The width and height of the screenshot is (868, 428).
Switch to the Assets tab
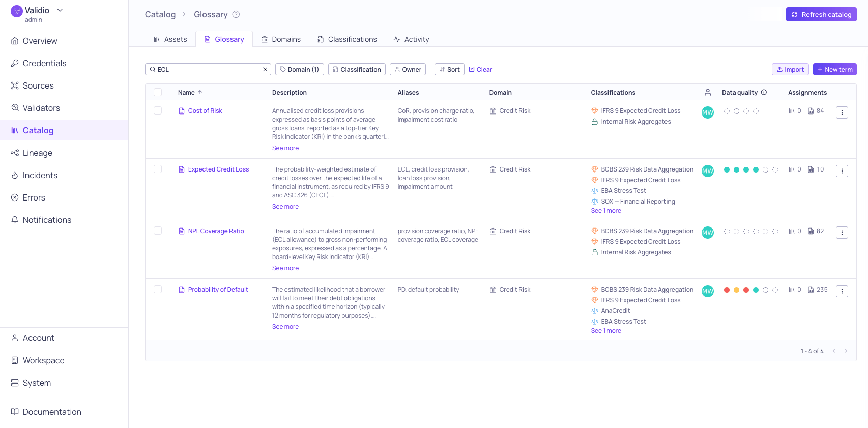(170, 39)
